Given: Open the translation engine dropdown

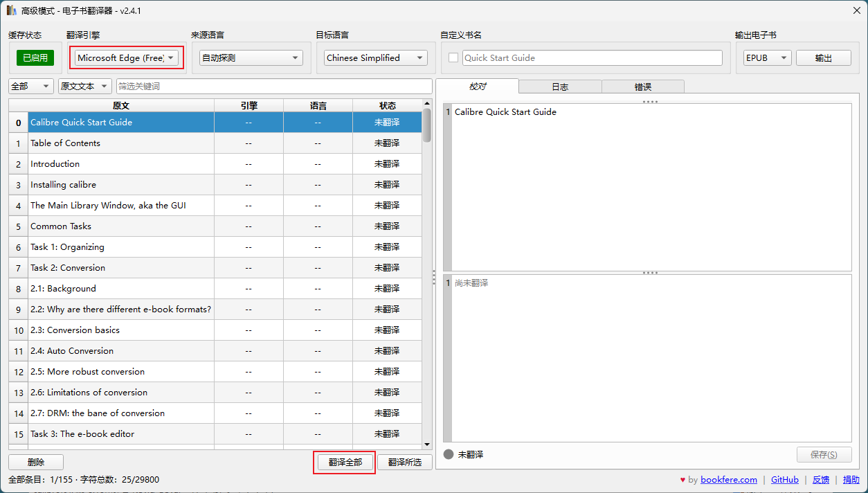Looking at the screenshot, I should coord(127,58).
